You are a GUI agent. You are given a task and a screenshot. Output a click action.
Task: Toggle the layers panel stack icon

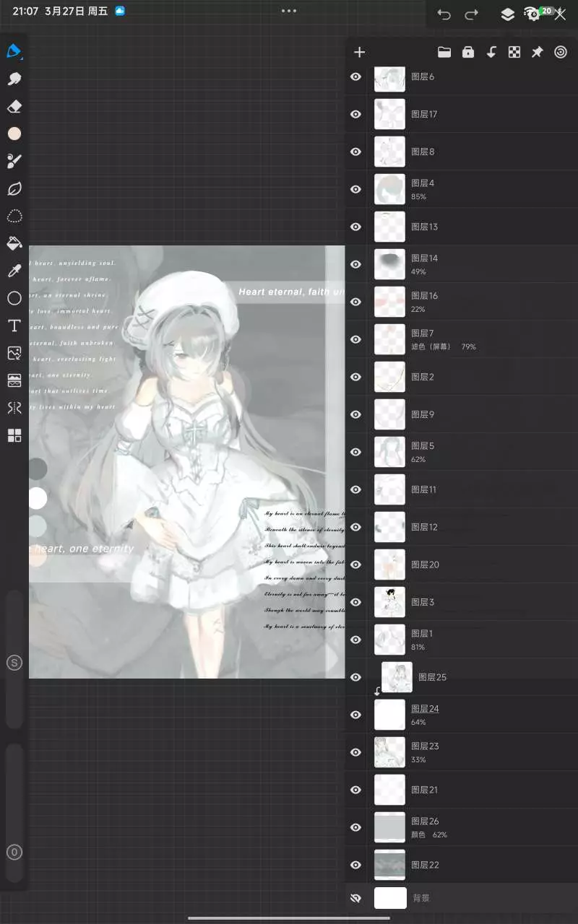pos(508,14)
